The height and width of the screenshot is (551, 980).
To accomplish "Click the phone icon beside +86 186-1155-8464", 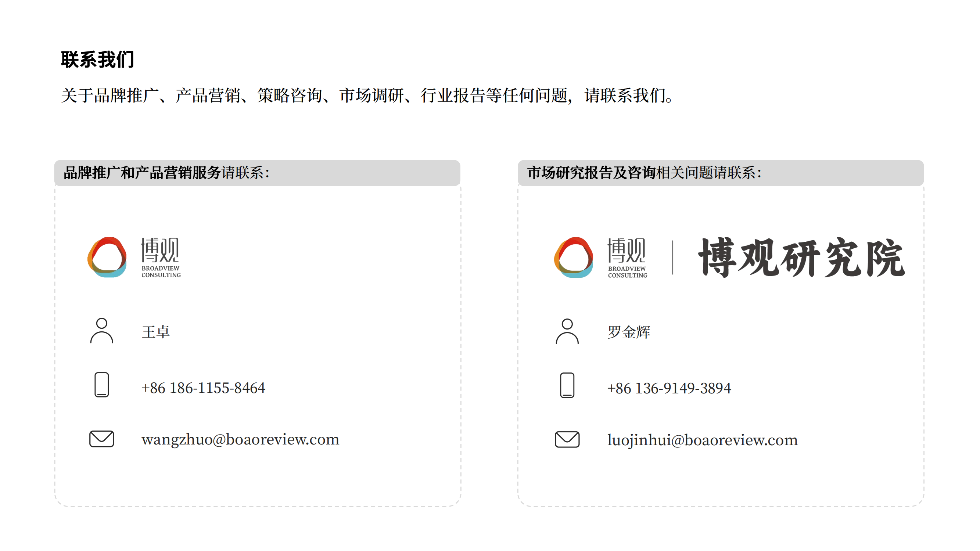I will tap(101, 385).
